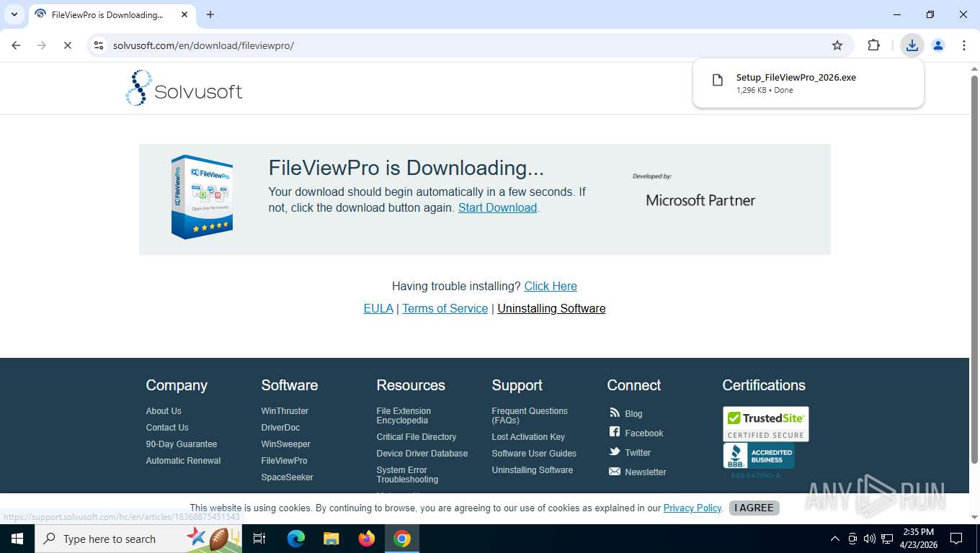This screenshot has width=980, height=553.
Task: Show hidden system tray icons
Action: tap(835, 539)
